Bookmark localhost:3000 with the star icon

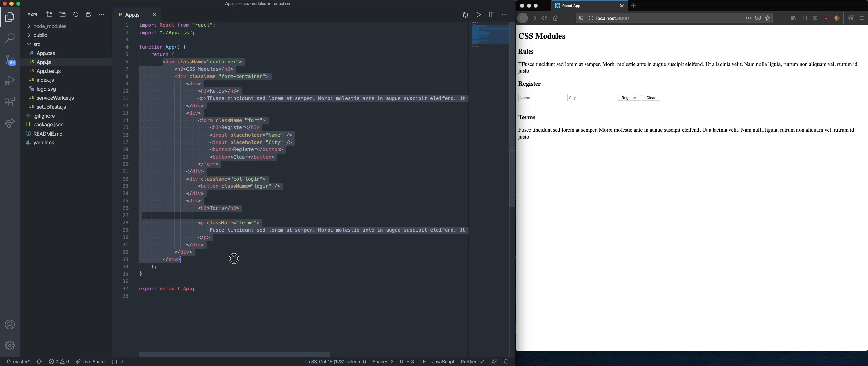coord(768,18)
